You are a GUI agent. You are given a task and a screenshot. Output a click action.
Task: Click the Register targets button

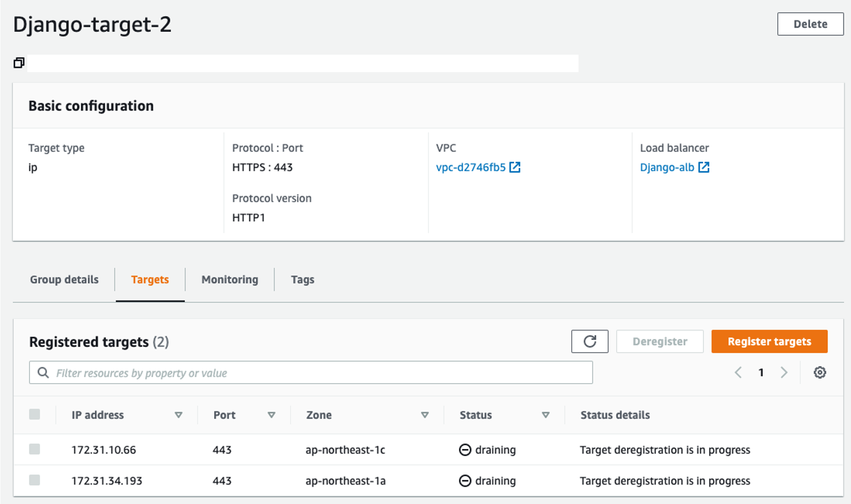point(769,341)
